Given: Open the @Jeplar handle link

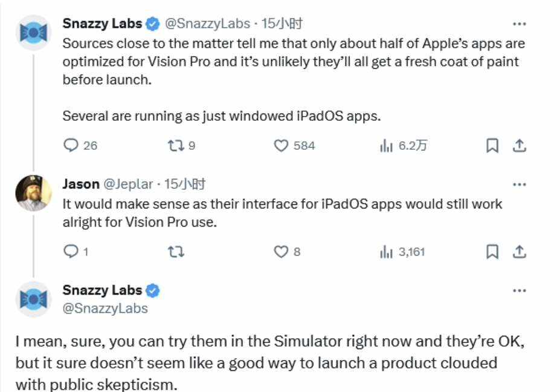Looking at the screenshot, I should (x=128, y=184).
